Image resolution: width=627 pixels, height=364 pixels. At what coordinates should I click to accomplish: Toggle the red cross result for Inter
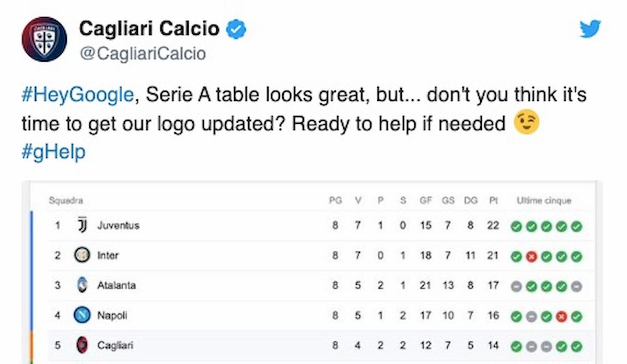click(531, 256)
